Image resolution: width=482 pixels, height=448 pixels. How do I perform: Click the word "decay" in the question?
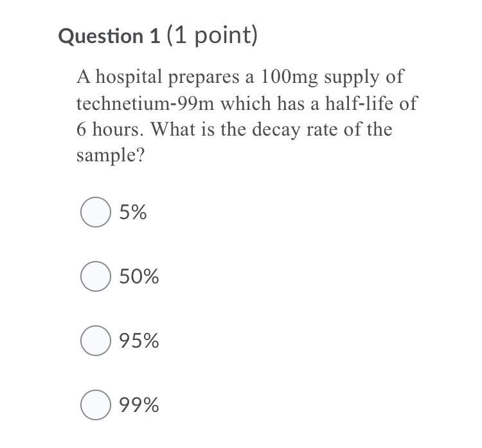276,130
